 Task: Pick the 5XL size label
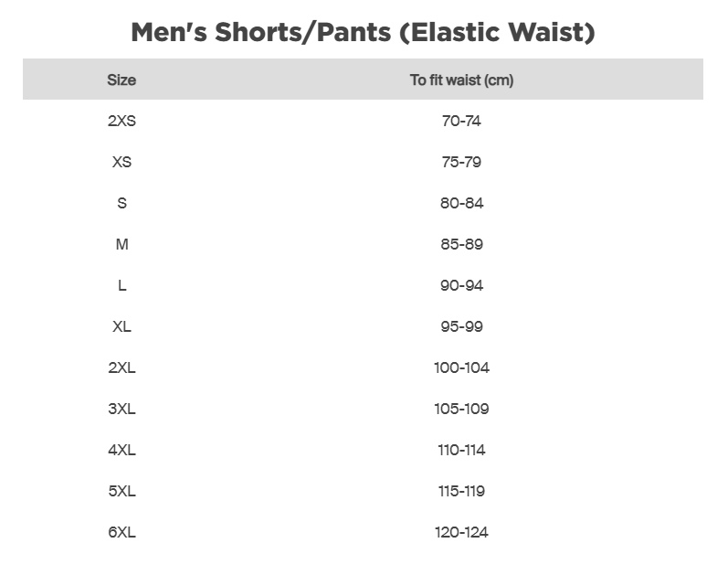pos(121,491)
